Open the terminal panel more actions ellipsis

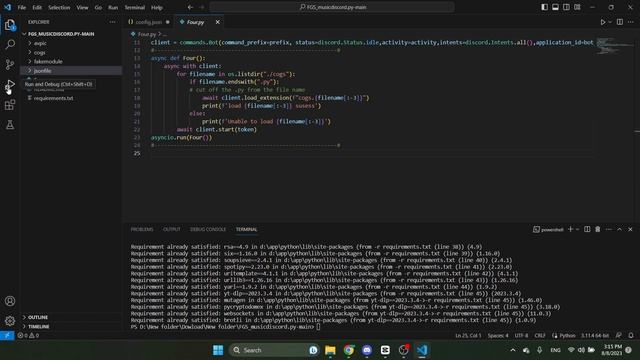click(609, 229)
